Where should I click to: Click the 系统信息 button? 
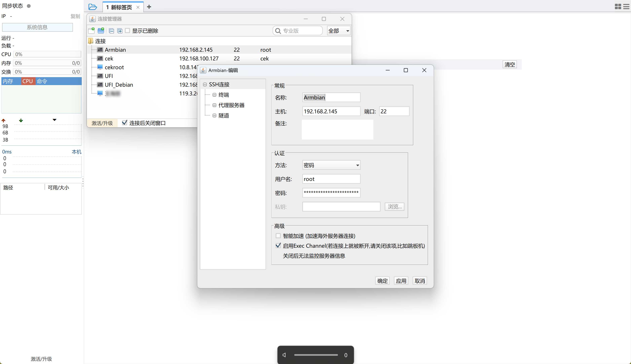(x=37, y=27)
